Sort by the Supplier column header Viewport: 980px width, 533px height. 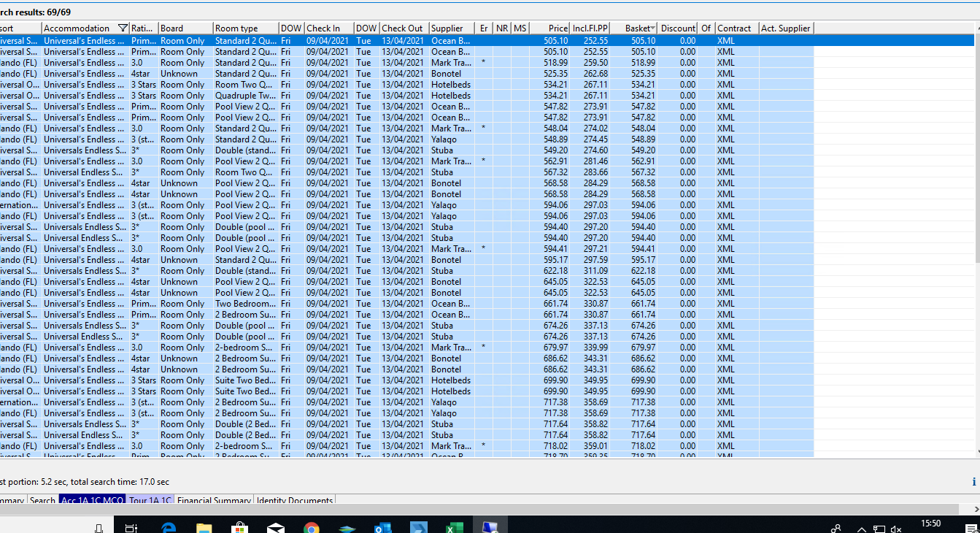tap(452, 28)
